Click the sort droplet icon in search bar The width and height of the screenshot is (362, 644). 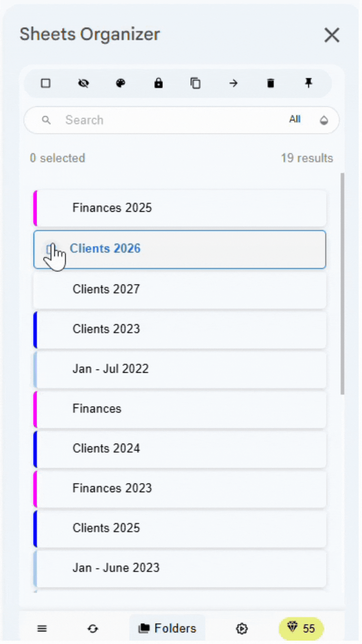pyautogui.click(x=324, y=120)
